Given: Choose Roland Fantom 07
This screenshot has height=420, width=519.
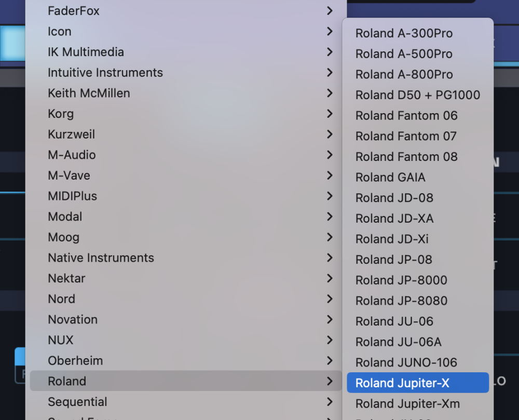Looking at the screenshot, I should coord(418,136).
